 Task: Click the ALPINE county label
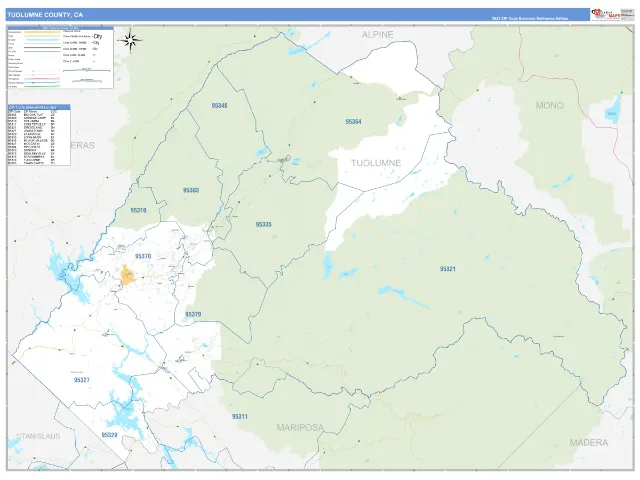click(378, 35)
